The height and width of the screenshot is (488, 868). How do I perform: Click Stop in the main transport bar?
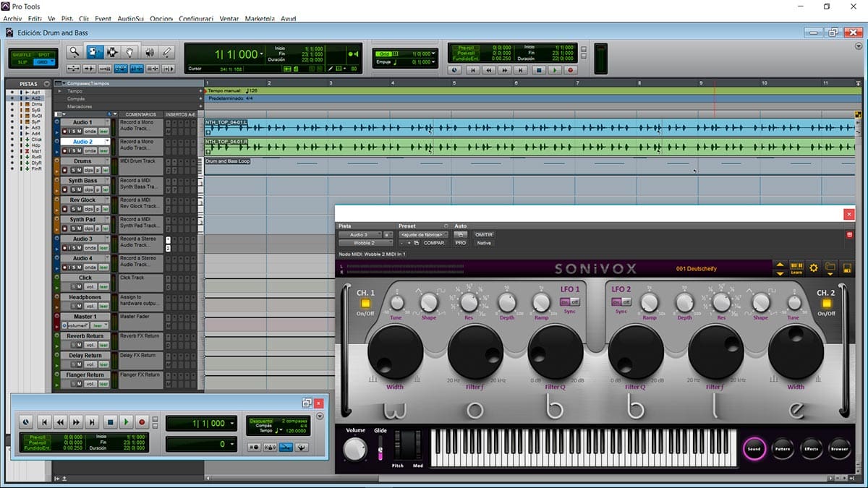(x=538, y=70)
